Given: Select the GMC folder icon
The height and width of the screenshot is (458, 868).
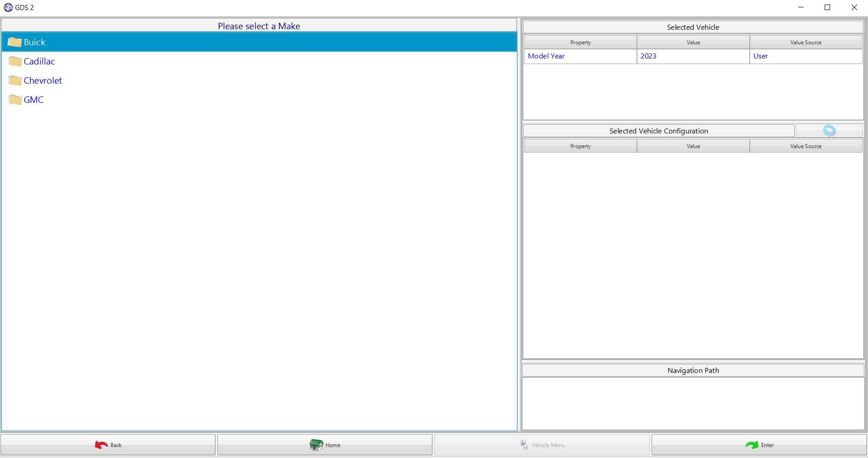Looking at the screenshot, I should pyautogui.click(x=15, y=100).
